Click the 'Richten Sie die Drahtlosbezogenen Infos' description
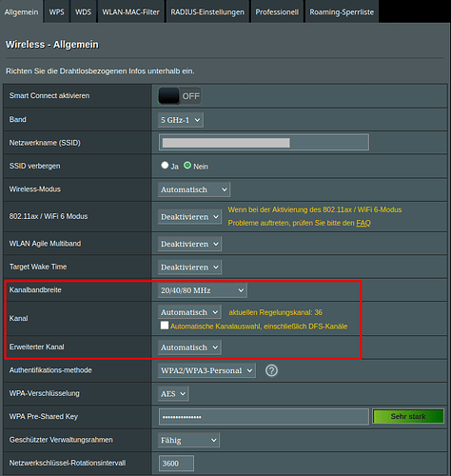 coord(100,71)
